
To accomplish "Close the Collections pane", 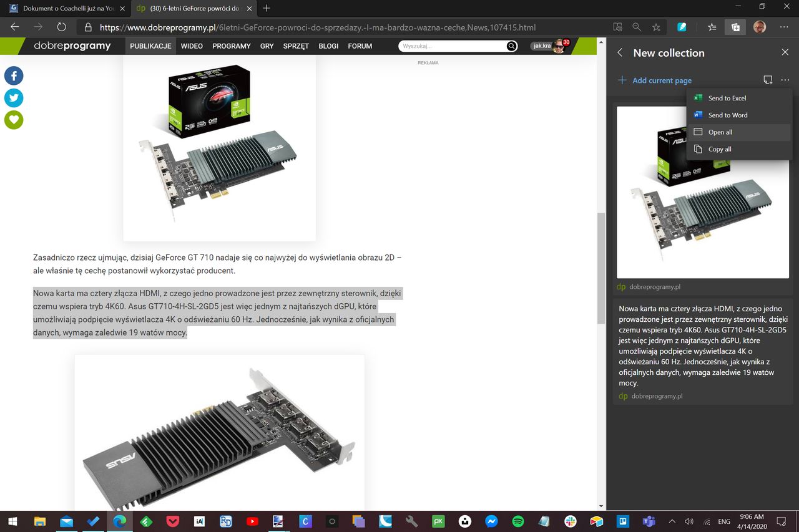I will 785,53.
